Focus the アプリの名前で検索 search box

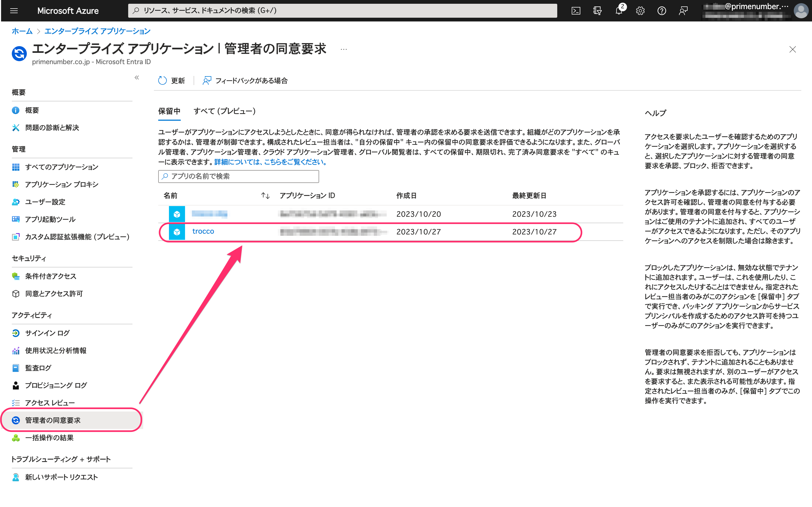point(238,177)
